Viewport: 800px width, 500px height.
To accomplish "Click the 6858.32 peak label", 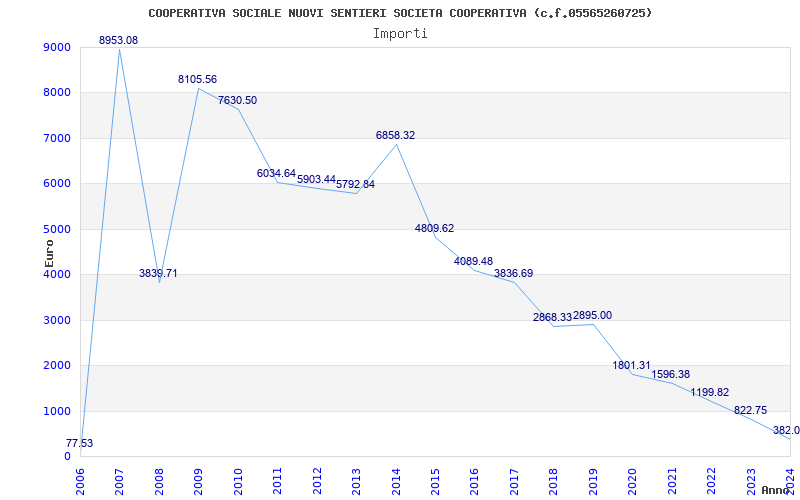I will 395,136.
